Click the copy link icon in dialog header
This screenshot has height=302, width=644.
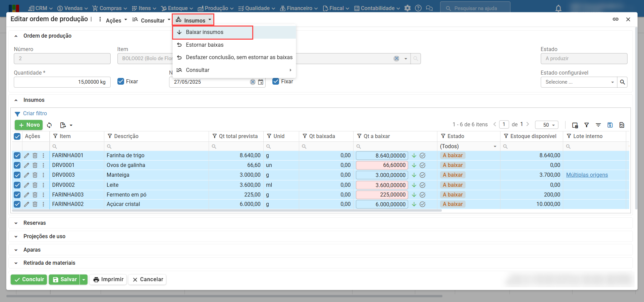pyautogui.click(x=615, y=19)
